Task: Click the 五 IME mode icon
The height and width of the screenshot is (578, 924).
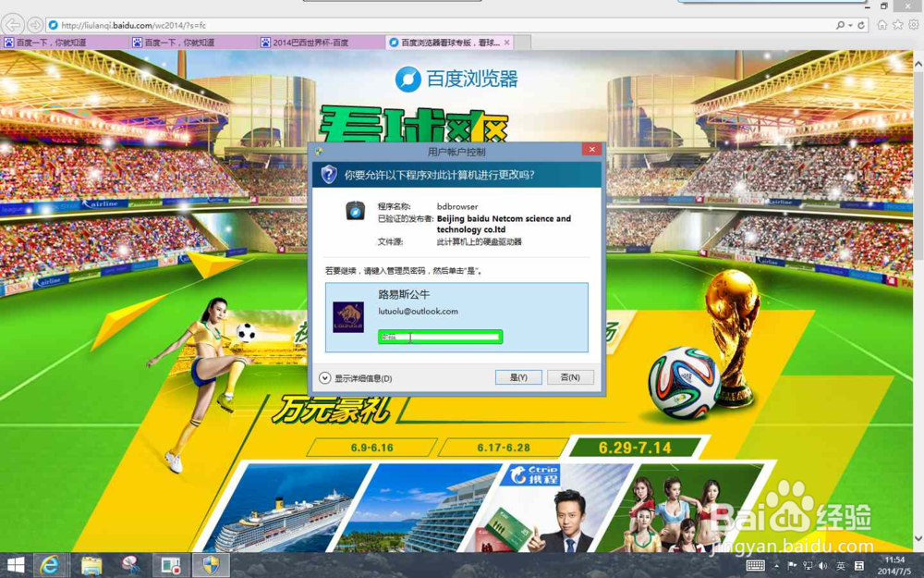Action: tap(859, 566)
